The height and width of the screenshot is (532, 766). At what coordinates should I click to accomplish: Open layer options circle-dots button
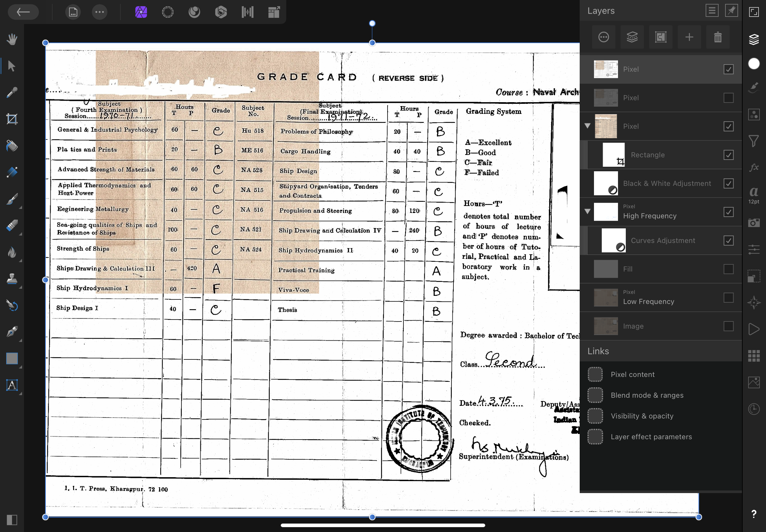pos(604,37)
